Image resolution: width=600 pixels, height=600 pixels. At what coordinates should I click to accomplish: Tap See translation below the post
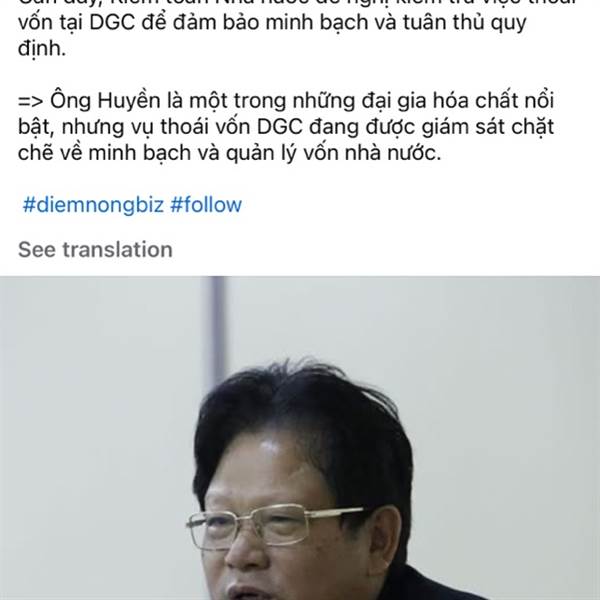coord(95,249)
